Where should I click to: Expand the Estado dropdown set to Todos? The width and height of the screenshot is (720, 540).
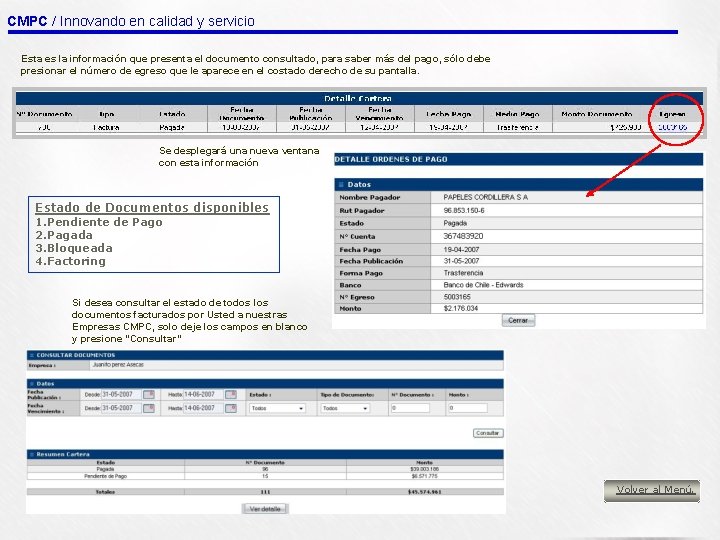click(277, 408)
